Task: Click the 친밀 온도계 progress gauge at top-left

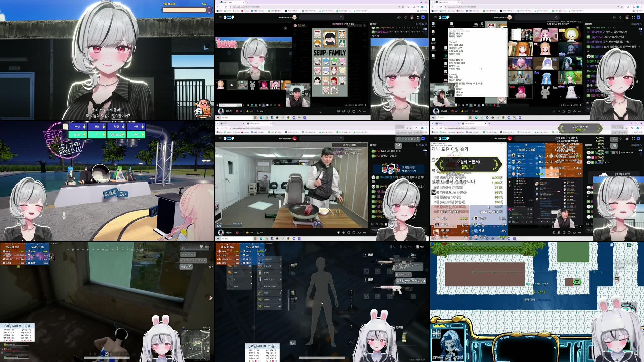Action: (183, 10)
